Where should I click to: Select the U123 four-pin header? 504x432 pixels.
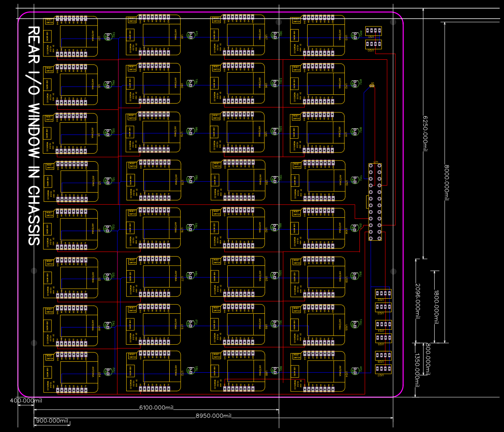(383, 308)
